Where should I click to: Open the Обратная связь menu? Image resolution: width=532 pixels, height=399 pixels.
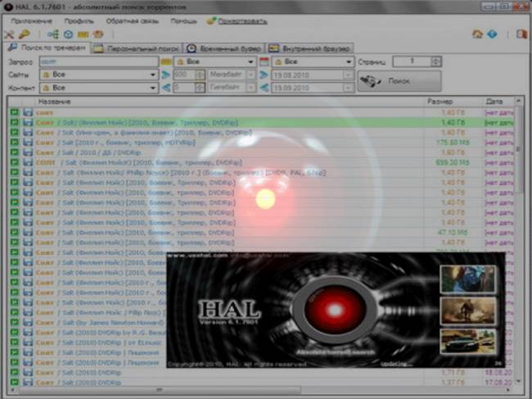(133, 21)
